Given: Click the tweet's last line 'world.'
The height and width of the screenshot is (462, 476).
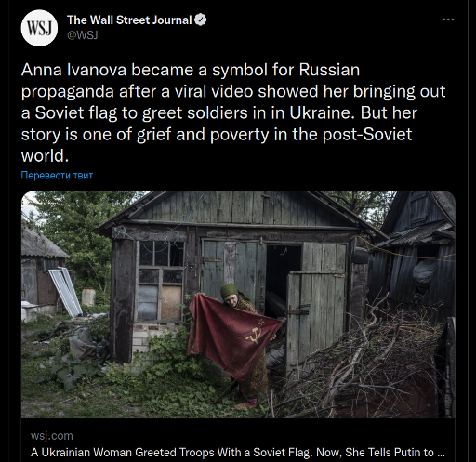Looking at the screenshot, I should pyautogui.click(x=45, y=156).
